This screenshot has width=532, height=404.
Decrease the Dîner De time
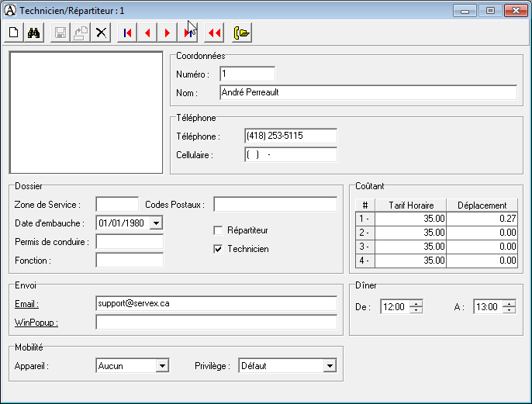click(x=416, y=310)
